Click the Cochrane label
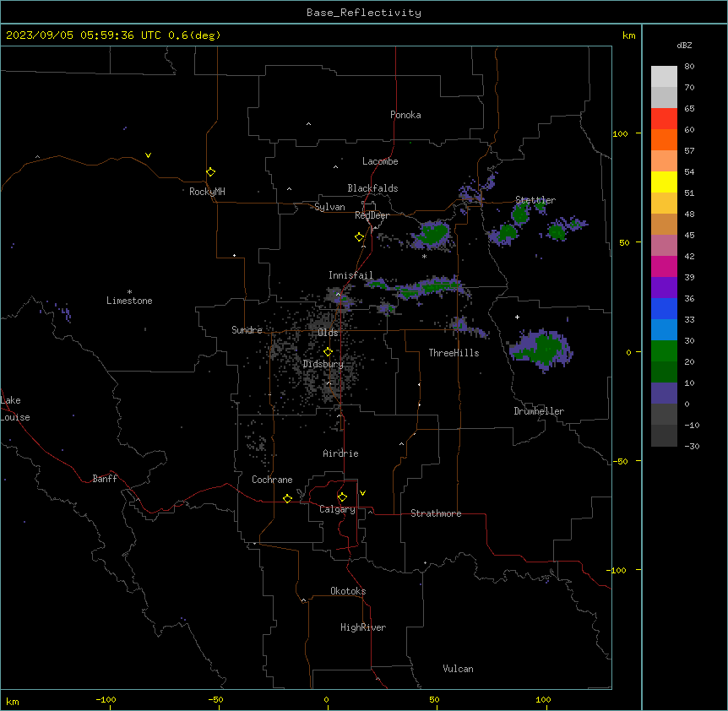728x711 pixels. coord(272,480)
